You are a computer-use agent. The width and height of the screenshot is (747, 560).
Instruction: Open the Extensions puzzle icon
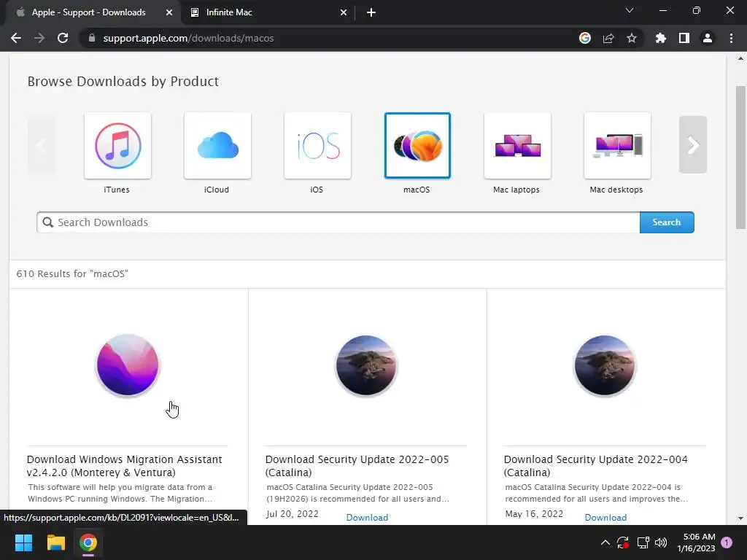click(661, 38)
